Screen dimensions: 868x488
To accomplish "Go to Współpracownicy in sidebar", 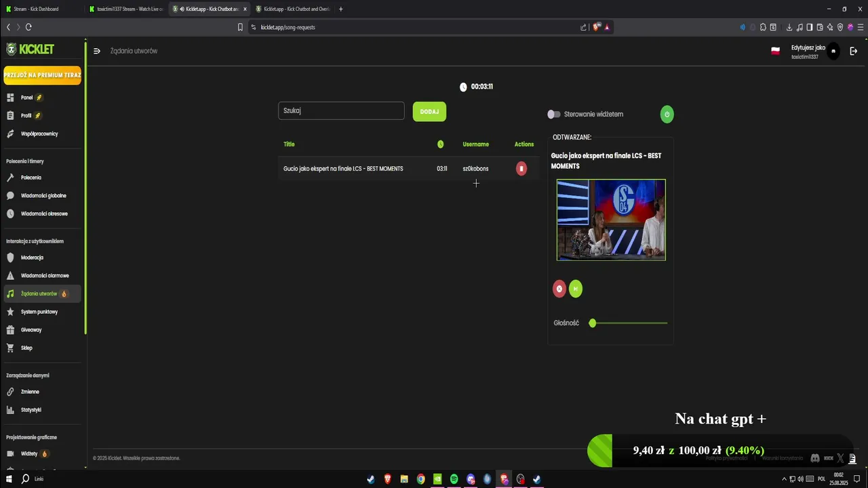I will (x=41, y=134).
